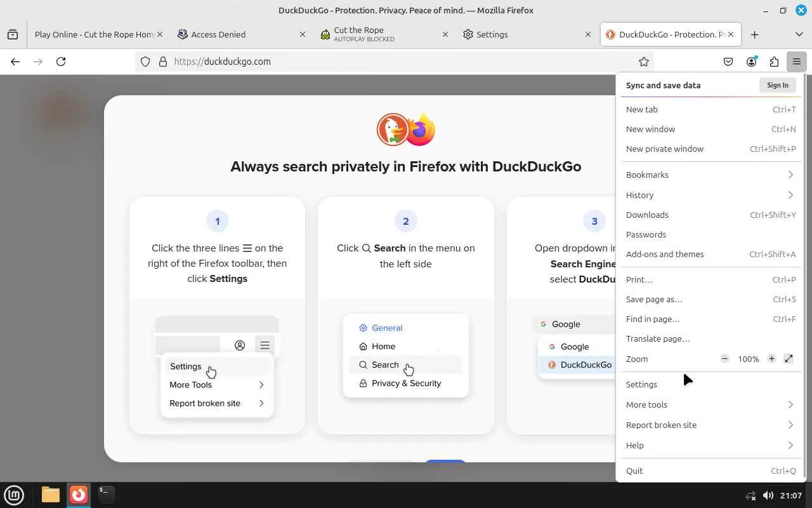The image size is (812, 508).
Task: Choose New tab from the menu
Action: click(710, 109)
